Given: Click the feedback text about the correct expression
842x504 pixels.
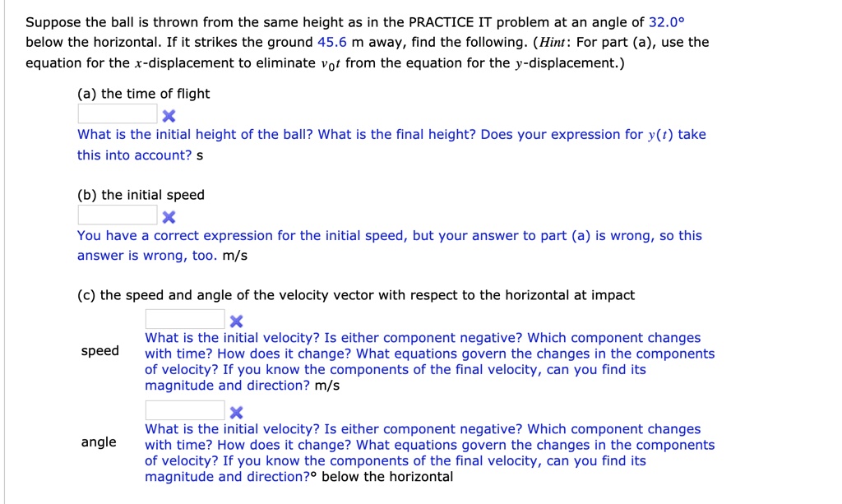Looking at the screenshot, I should tap(329, 235).
